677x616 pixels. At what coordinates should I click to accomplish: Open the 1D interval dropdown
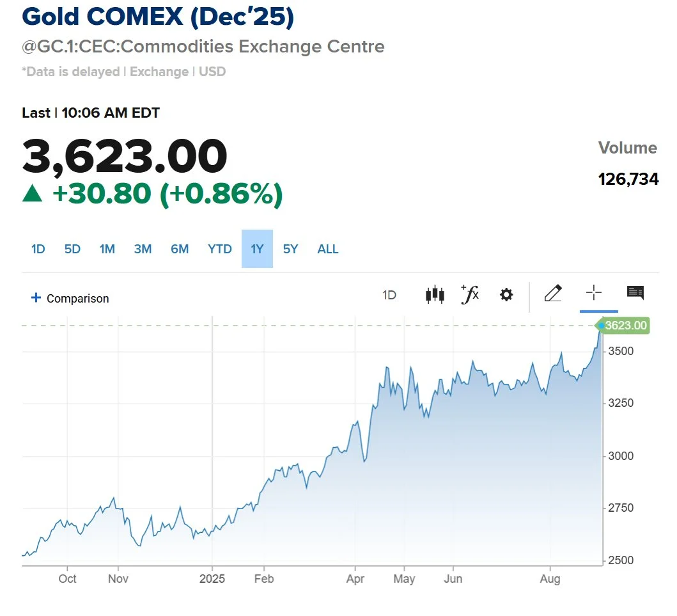point(389,294)
